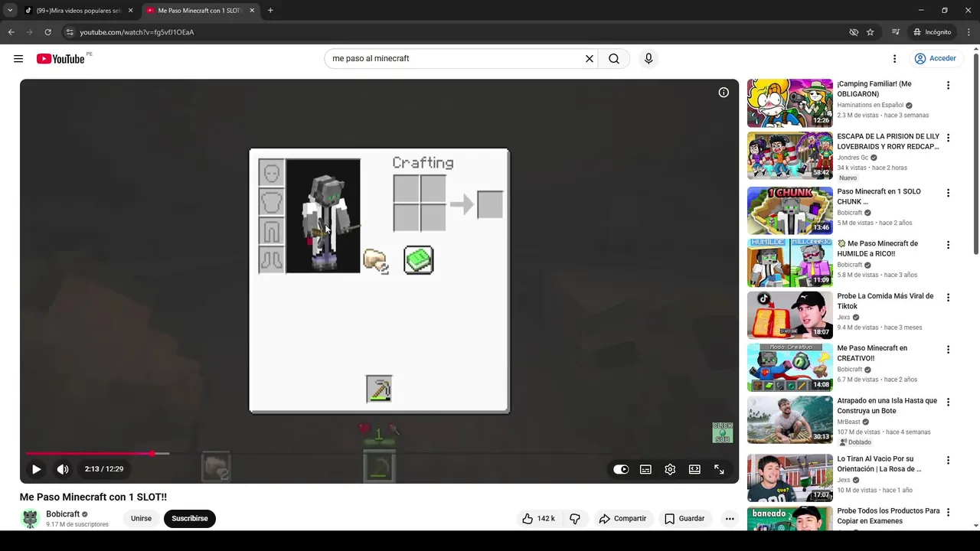Open options for Paso Minecraft en 1 SOLO CHUNK
This screenshot has width=980, height=551.
coord(948,193)
